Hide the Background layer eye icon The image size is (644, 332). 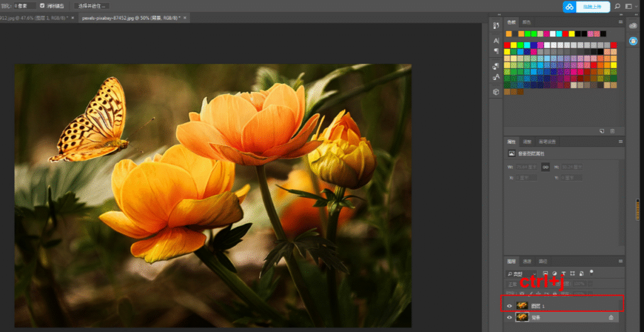(x=509, y=317)
